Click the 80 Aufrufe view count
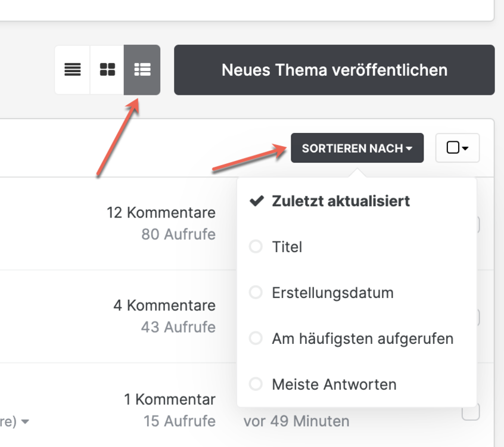Screen dimensions: 504x447 178,234
